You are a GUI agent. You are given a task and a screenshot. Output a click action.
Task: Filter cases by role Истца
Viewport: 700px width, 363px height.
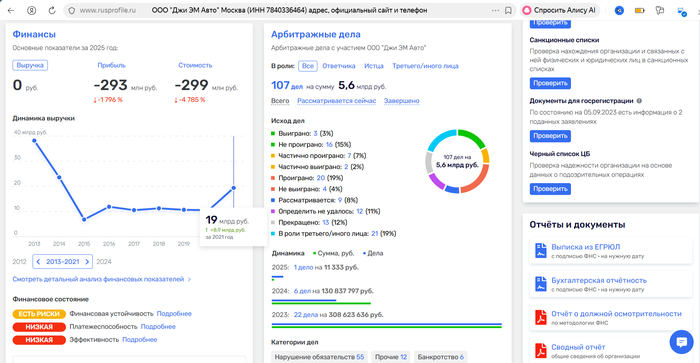pyautogui.click(x=374, y=66)
